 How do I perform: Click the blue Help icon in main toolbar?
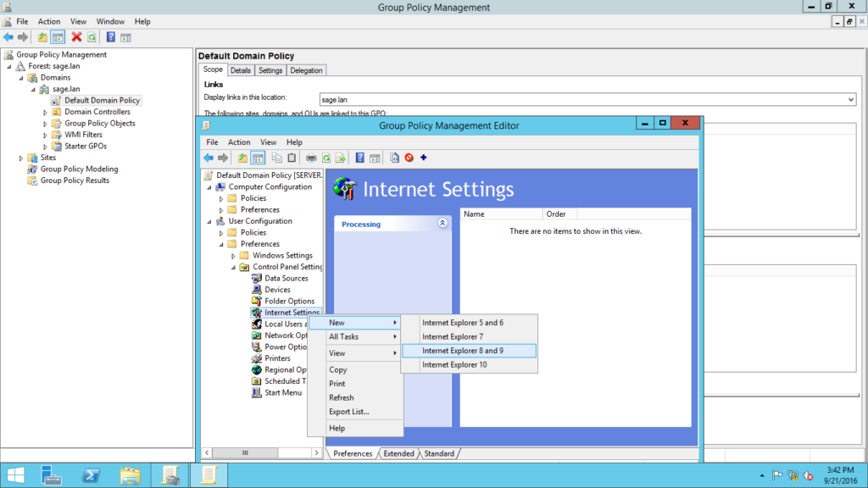110,37
